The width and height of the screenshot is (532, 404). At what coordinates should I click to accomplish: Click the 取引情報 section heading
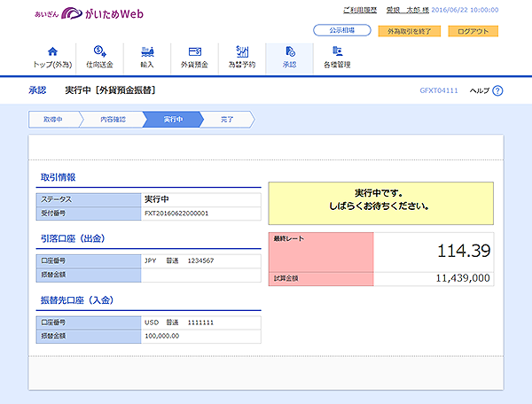[x=58, y=177]
